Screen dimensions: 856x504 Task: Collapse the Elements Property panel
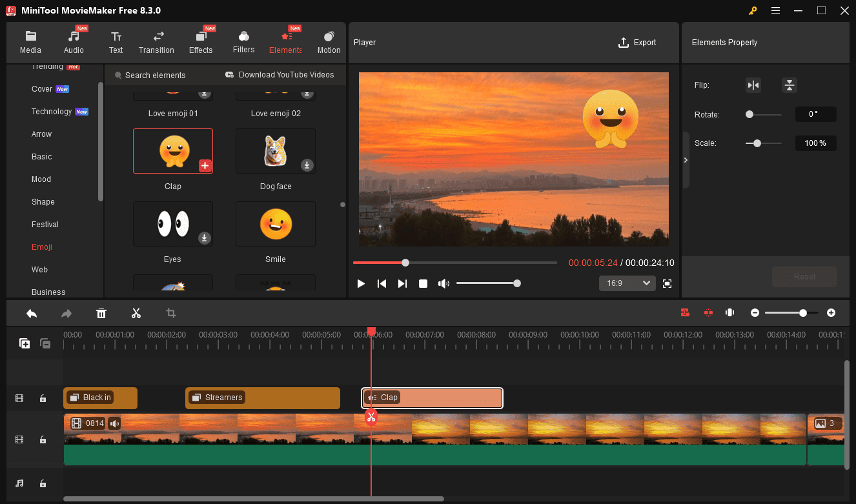click(x=686, y=160)
